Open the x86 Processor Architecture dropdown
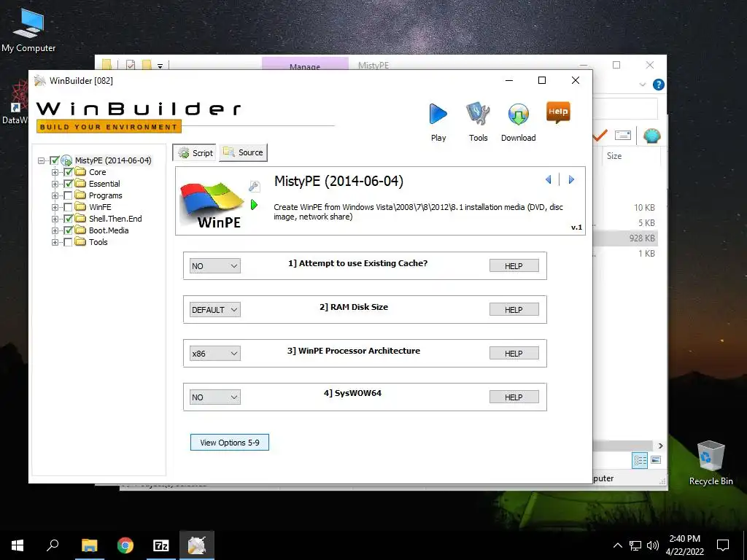Screen dimensions: 747x560 click(214, 354)
